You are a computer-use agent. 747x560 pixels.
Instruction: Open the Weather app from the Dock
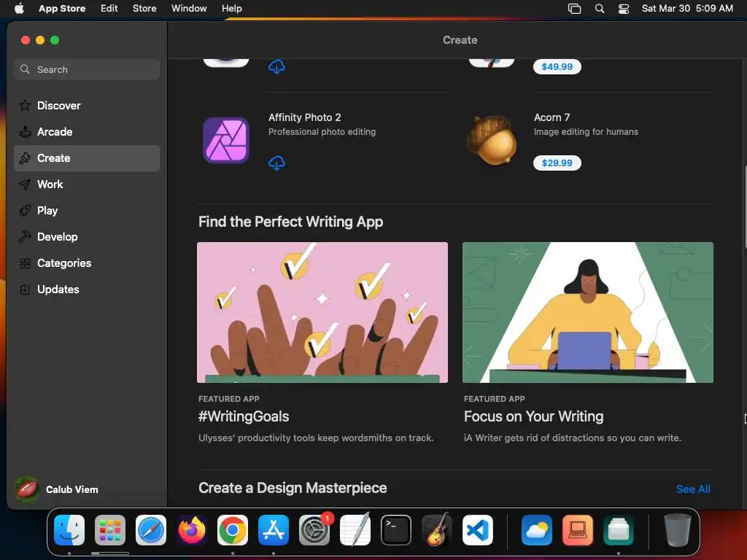tap(536, 530)
